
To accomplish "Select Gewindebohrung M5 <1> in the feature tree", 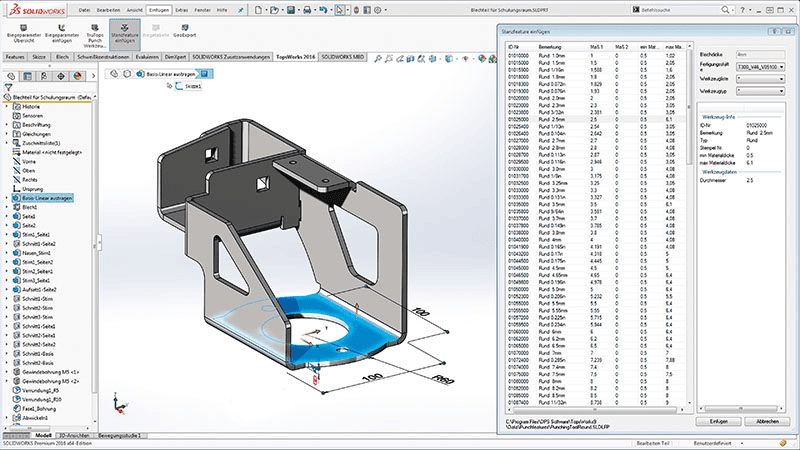I will (48, 372).
